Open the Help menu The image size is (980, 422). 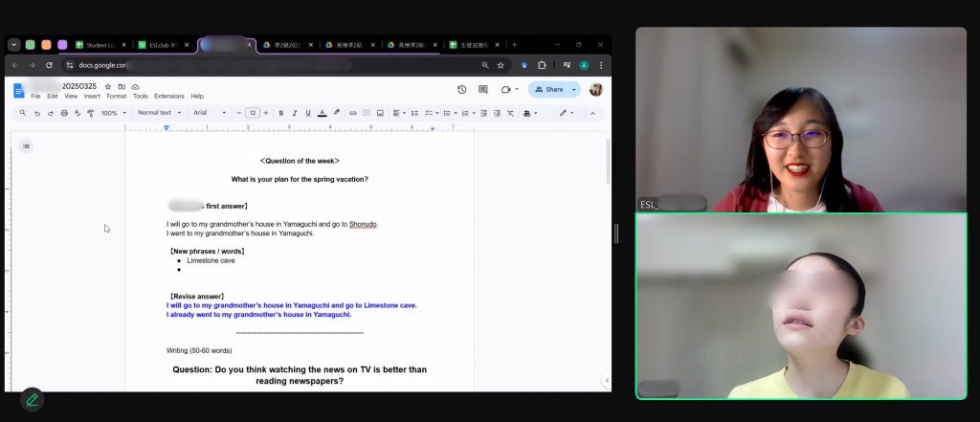[x=197, y=97]
